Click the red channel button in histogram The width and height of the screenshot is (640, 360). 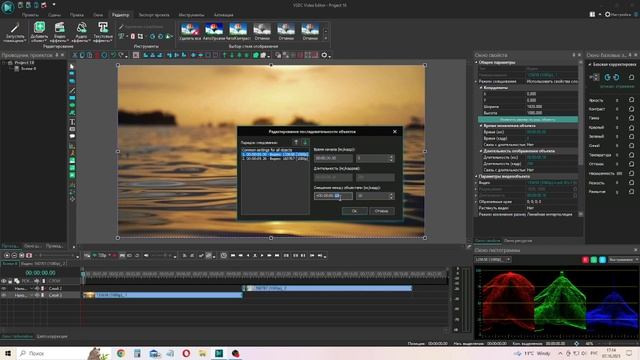[x=585, y=260]
